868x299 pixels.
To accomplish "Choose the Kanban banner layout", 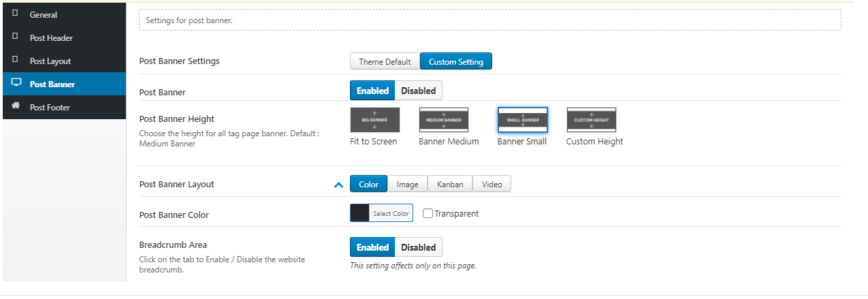I will tap(450, 184).
